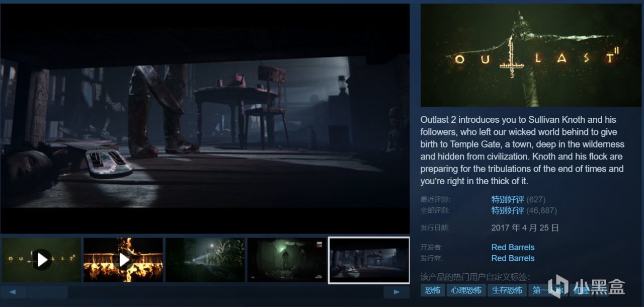Click the 开发者 label
Screen dimensions: 644x307
coord(431,247)
